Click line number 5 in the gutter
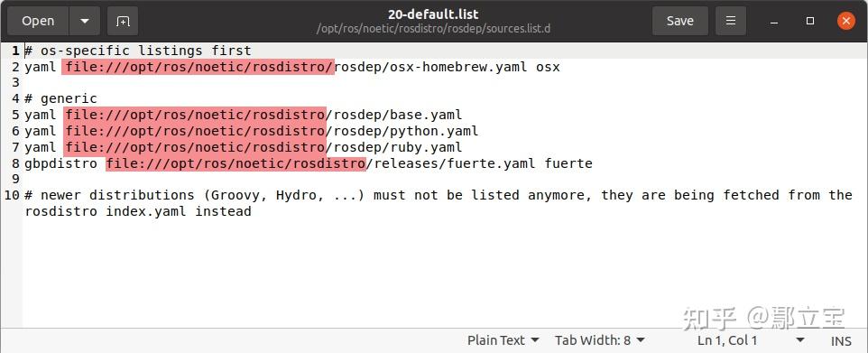868x353 pixels. [14, 115]
